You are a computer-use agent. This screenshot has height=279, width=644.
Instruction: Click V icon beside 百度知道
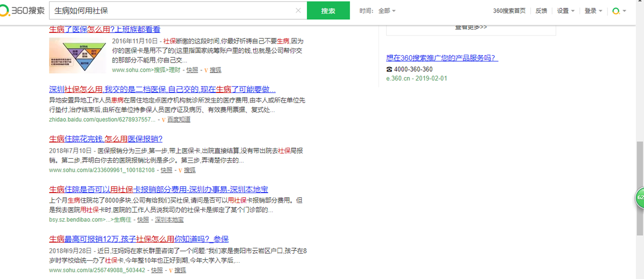click(x=163, y=120)
